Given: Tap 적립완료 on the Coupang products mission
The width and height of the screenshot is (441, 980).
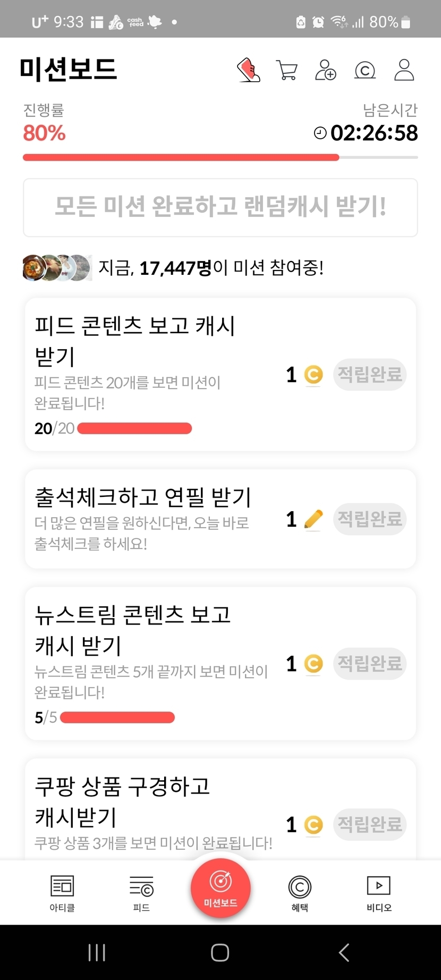Looking at the screenshot, I should [370, 824].
